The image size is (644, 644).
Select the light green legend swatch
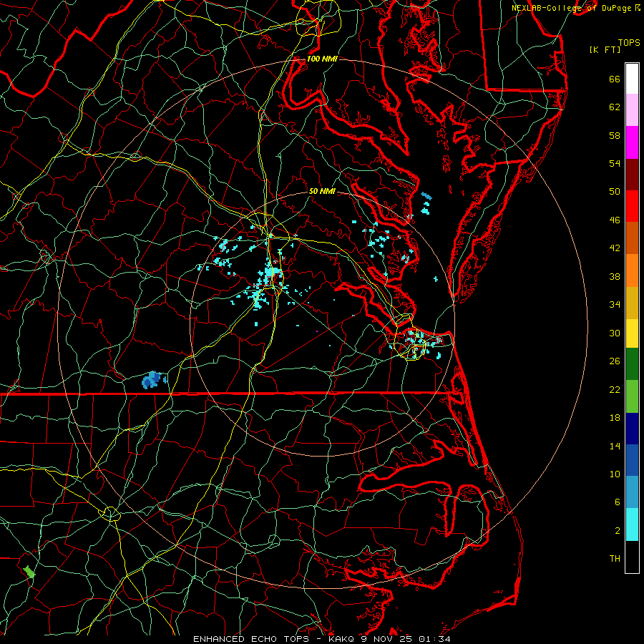[x=632, y=396]
